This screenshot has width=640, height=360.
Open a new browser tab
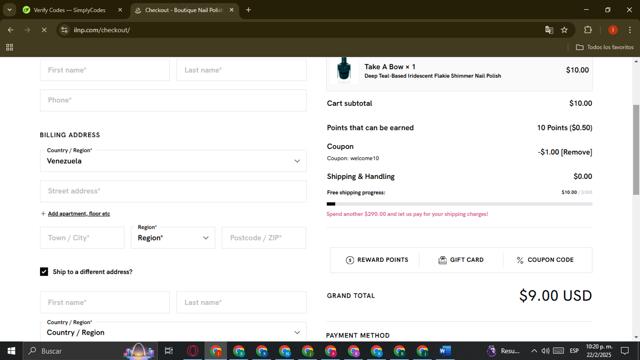(x=248, y=10)
